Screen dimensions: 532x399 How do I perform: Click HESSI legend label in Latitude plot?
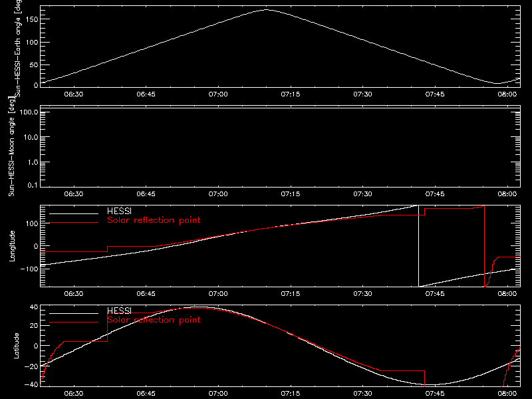point(119,311)
